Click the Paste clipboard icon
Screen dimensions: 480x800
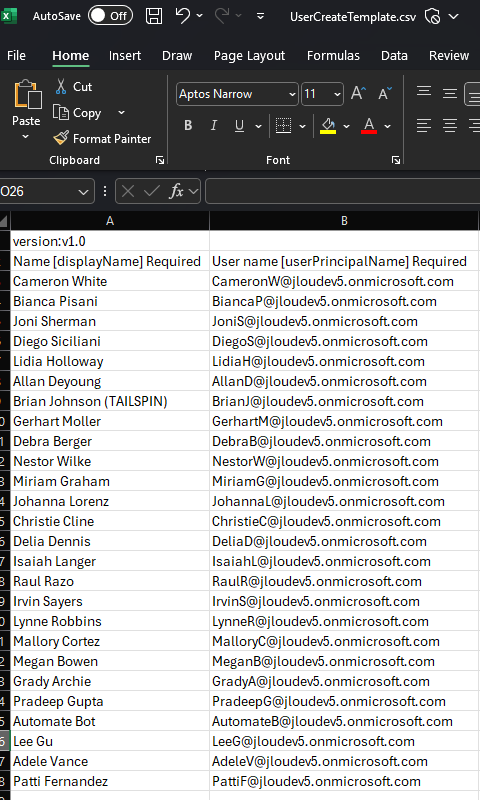pos(27,95)
